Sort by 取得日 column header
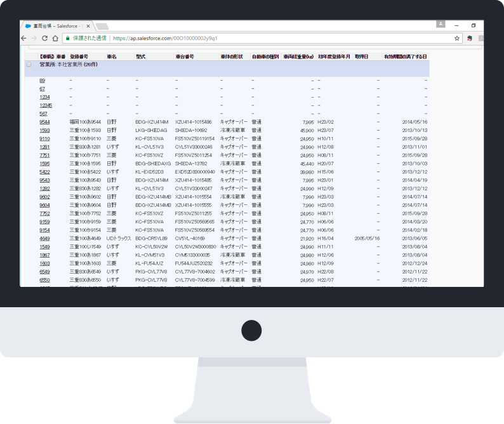This screenshot has width=504, height=424. [x=361, y=56]
